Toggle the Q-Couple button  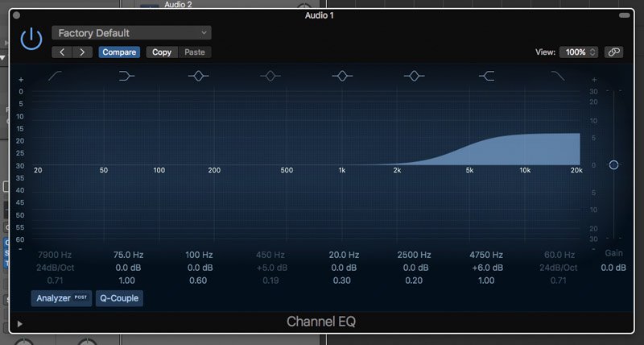point(119,298)
